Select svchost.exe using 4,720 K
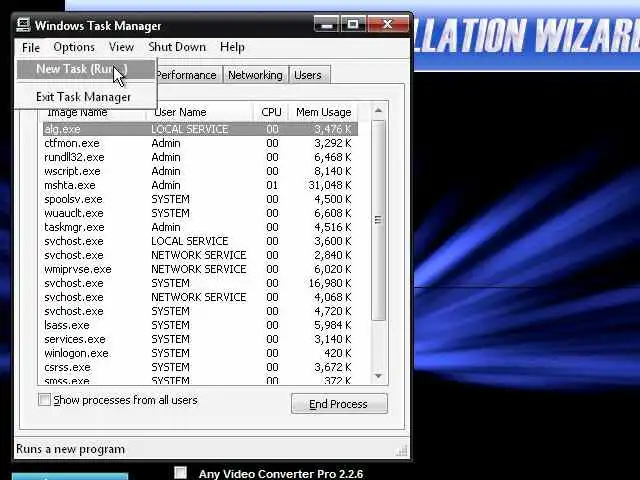Screen dimensions: 640x480 pyautogui.click(x=200, y=311)
